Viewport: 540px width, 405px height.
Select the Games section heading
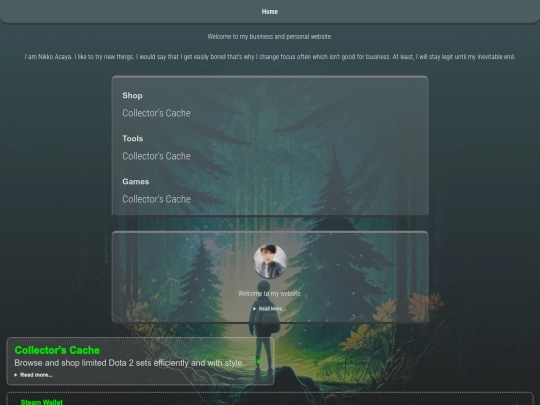tap(136, 181)
